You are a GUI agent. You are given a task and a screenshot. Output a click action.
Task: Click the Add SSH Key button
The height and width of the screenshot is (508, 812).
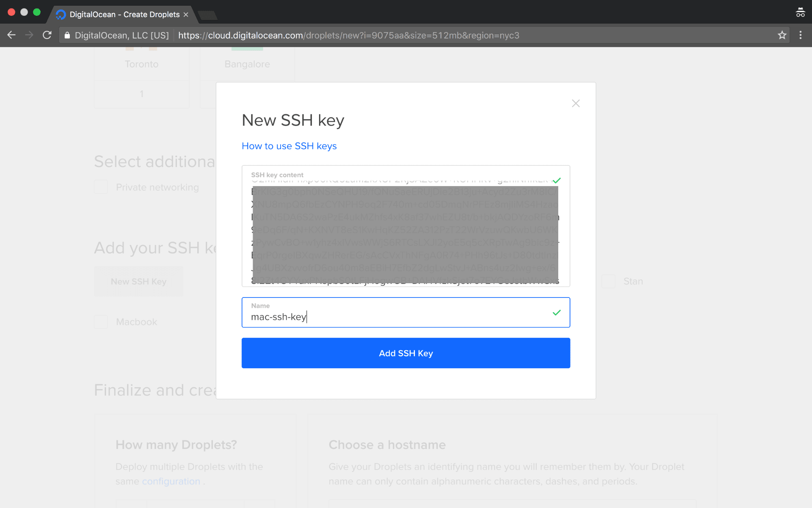pyautogui.click(x=406, y=353)
